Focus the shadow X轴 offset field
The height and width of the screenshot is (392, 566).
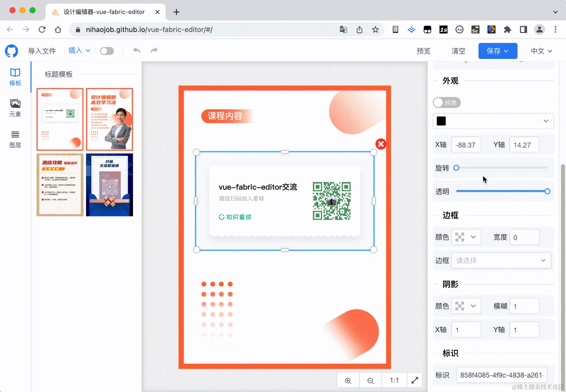[x=466, y=330]
